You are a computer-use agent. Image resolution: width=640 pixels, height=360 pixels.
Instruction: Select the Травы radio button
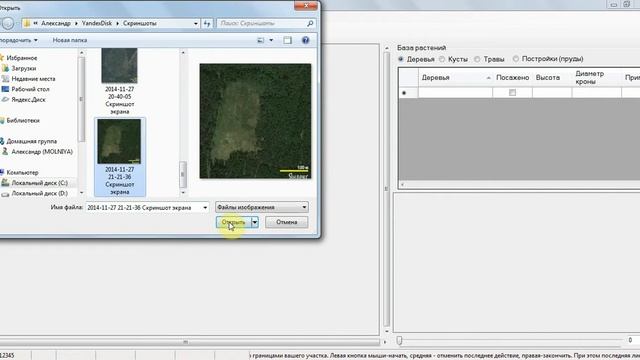477,59
